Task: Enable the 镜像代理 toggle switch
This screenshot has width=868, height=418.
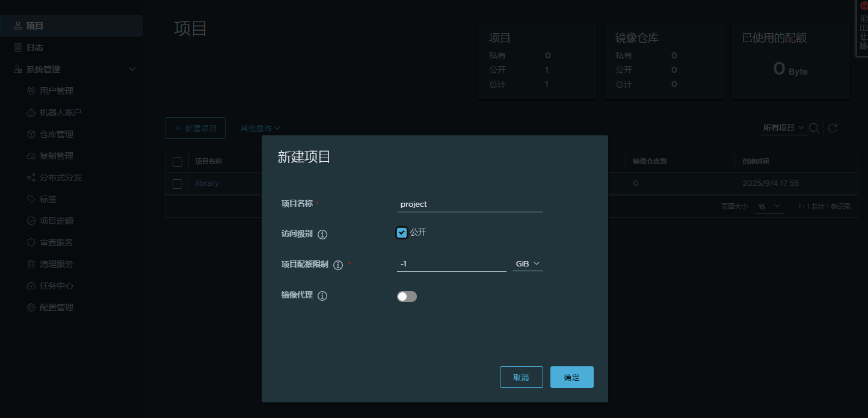Action: (407, 297)
